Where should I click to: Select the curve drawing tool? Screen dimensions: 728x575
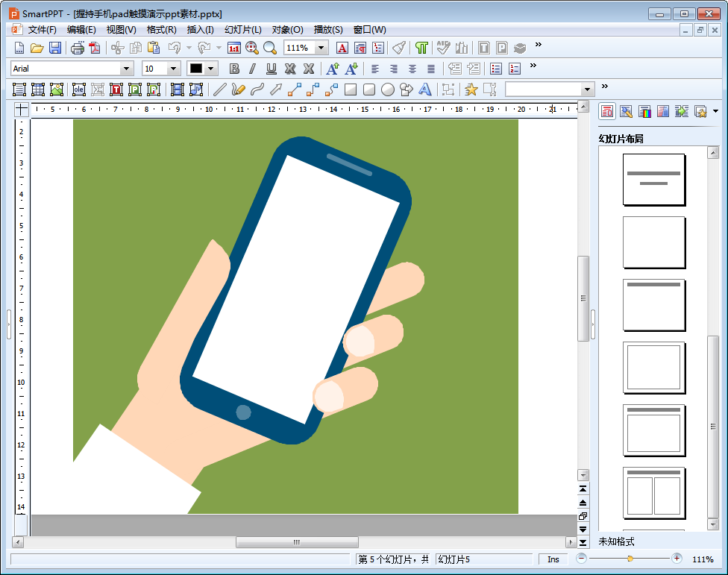(257, 89)
